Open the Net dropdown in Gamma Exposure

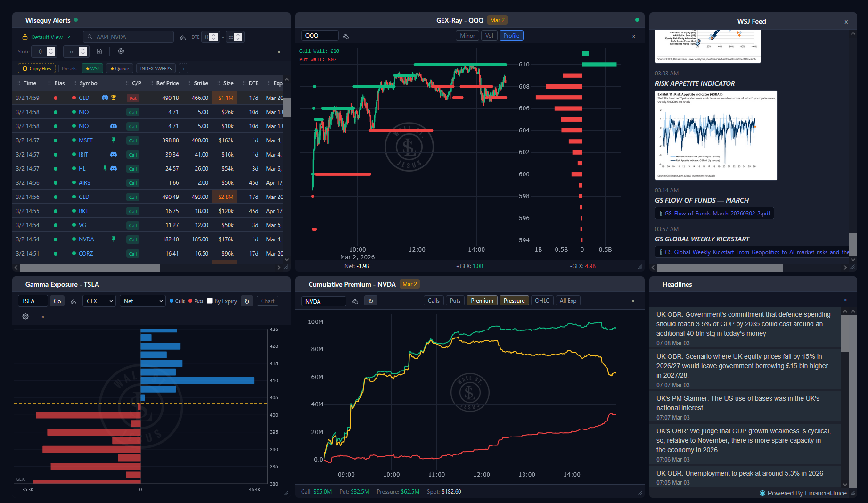(143, 301)
